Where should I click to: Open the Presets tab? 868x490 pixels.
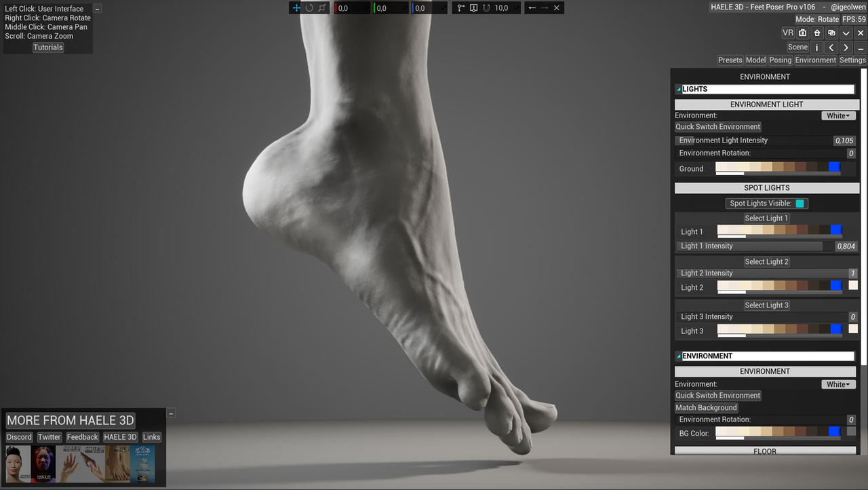tap(730, 60)
